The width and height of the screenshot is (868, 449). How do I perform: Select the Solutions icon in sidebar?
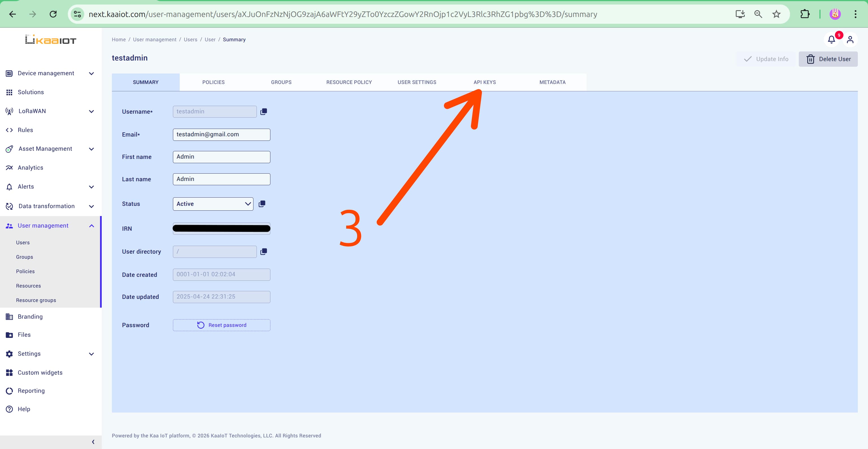pos(9,92)
